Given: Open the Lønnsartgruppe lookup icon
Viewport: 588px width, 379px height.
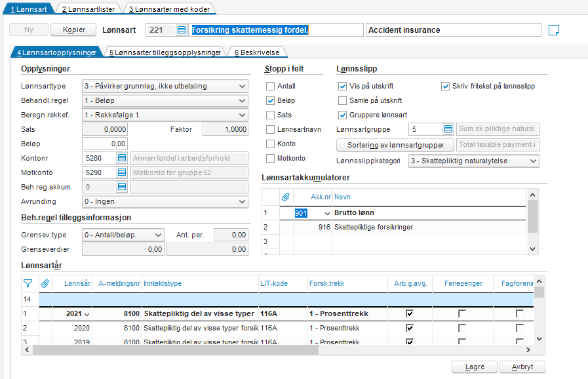Looking at the screenshot, I should 448,129.
